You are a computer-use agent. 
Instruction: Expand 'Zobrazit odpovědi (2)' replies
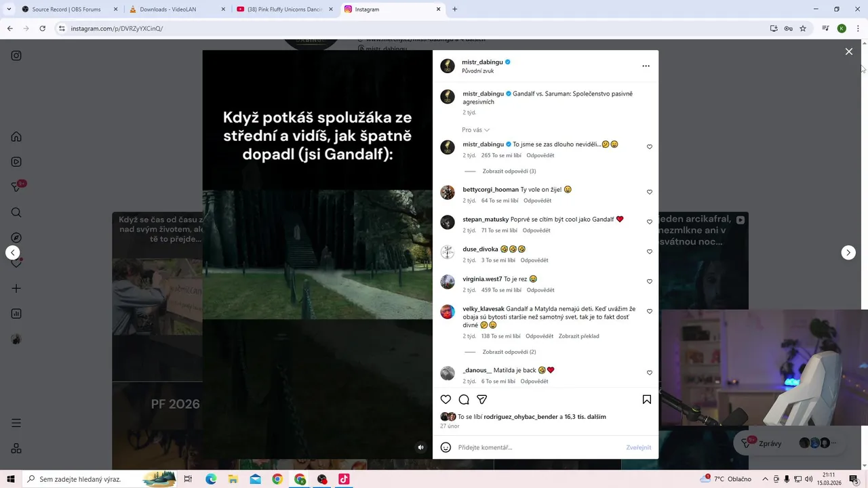click(x=509, y=352)
